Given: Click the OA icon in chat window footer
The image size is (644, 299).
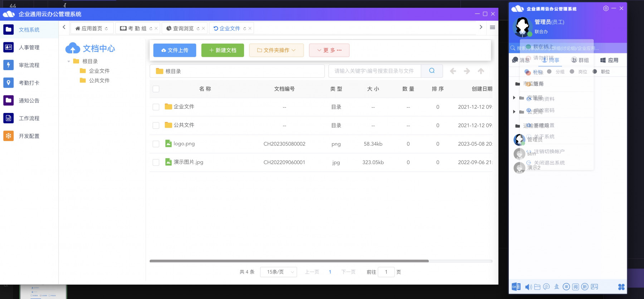Looking at the screenshot, I should [x=516, y=286].
